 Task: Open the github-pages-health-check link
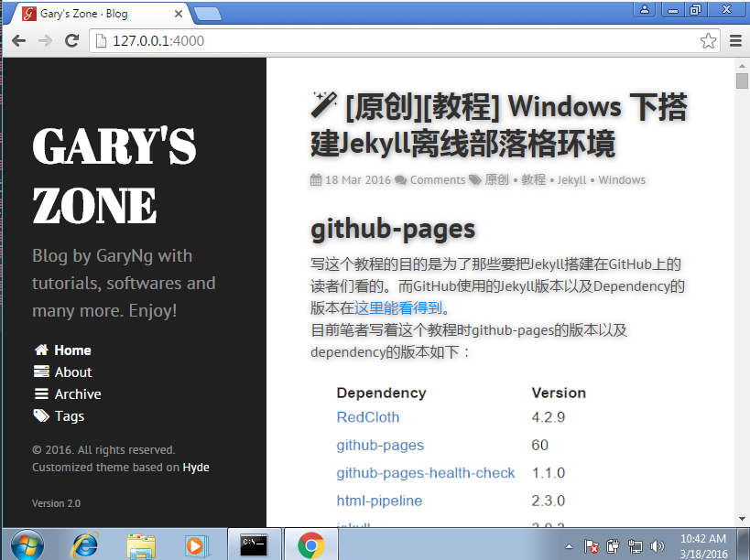426,473
